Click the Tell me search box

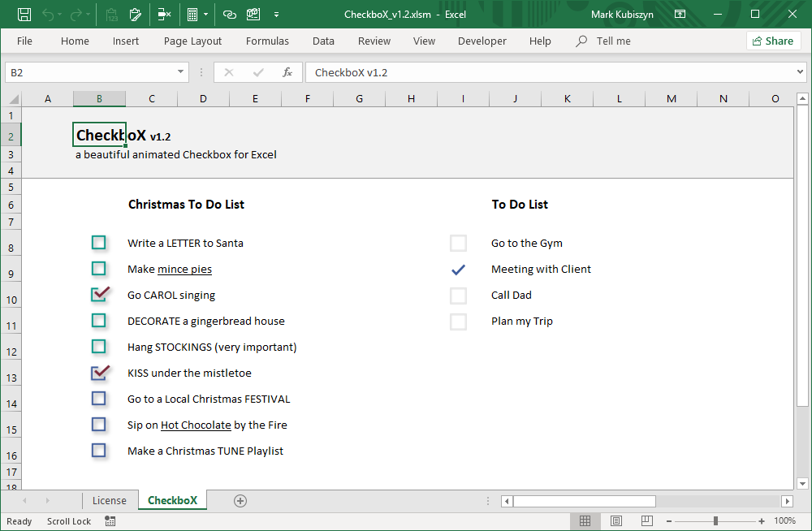coord(613,41)
